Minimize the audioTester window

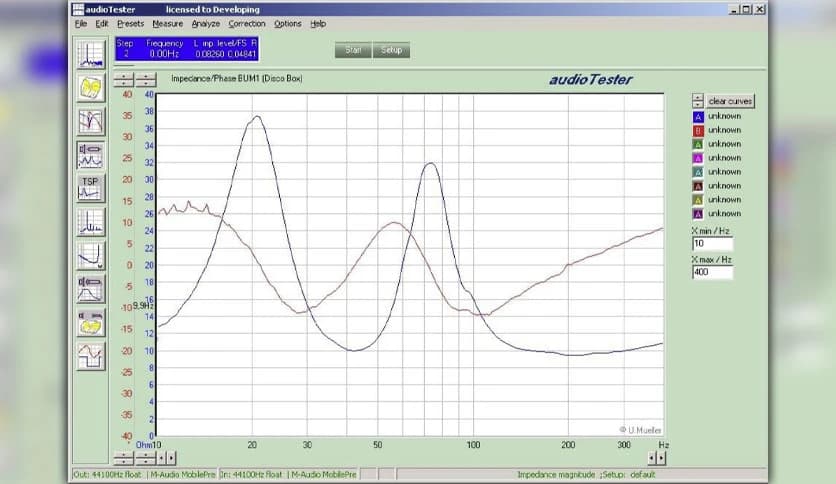point(734,10)
